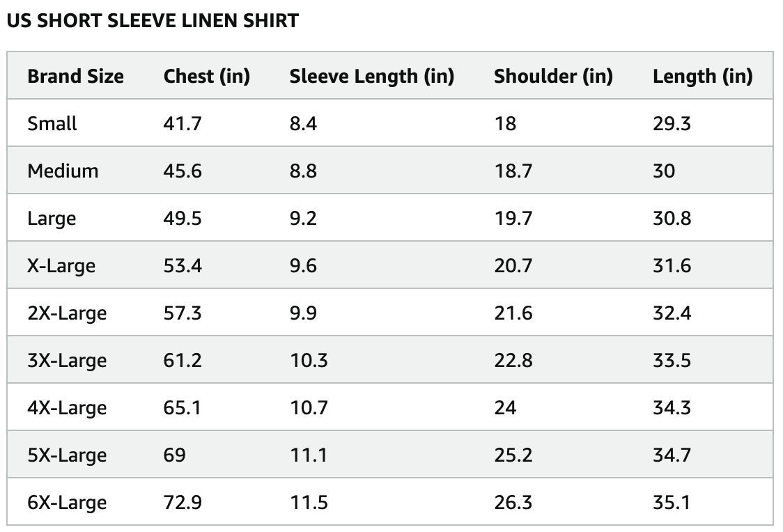Click the Chest (in) column header
This screenshot has width=783, height=532.
tap(206, 76)
